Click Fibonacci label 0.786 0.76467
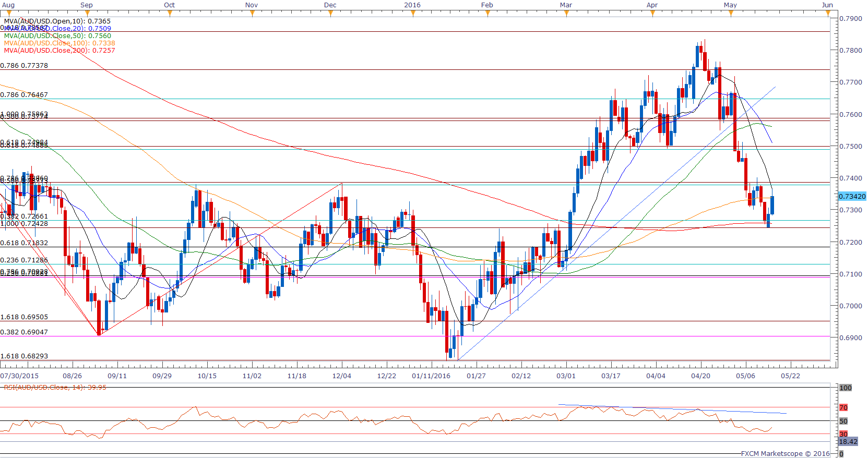Screen dimensions: 868x458 pyautogui.click(x=24, y=95)
